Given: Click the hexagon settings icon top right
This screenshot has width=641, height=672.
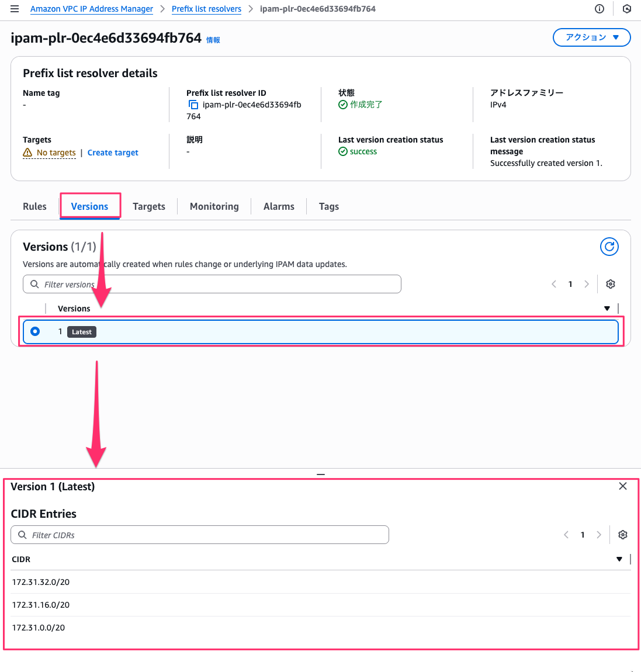Looking at the screenshot, I should point(626,9).
